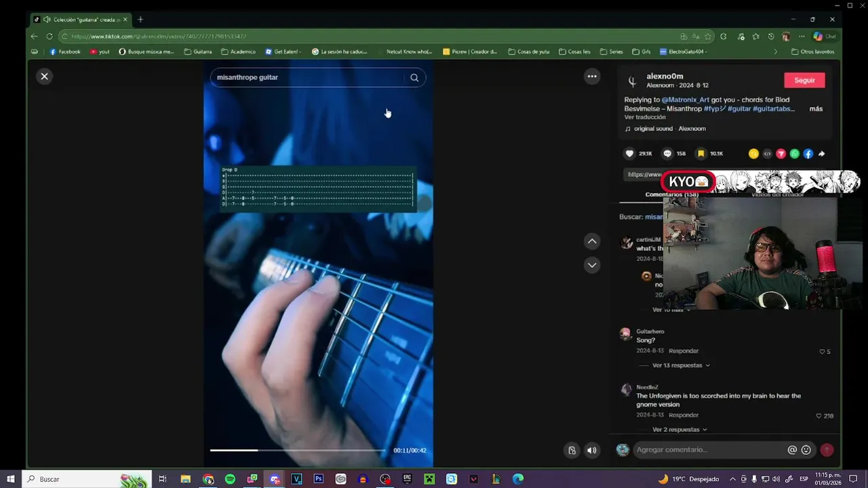Click the embed code share icon
This screenshot has height=488, width=868.
[768, 154]
